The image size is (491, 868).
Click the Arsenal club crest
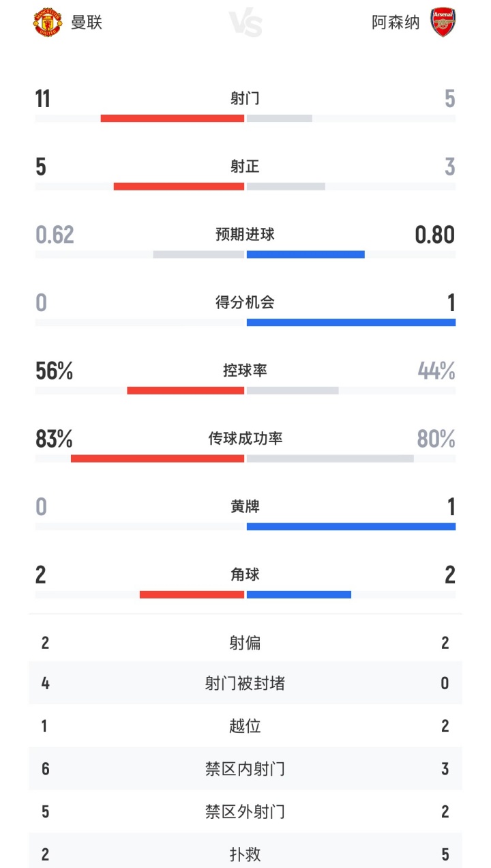[x=443, y=21]
